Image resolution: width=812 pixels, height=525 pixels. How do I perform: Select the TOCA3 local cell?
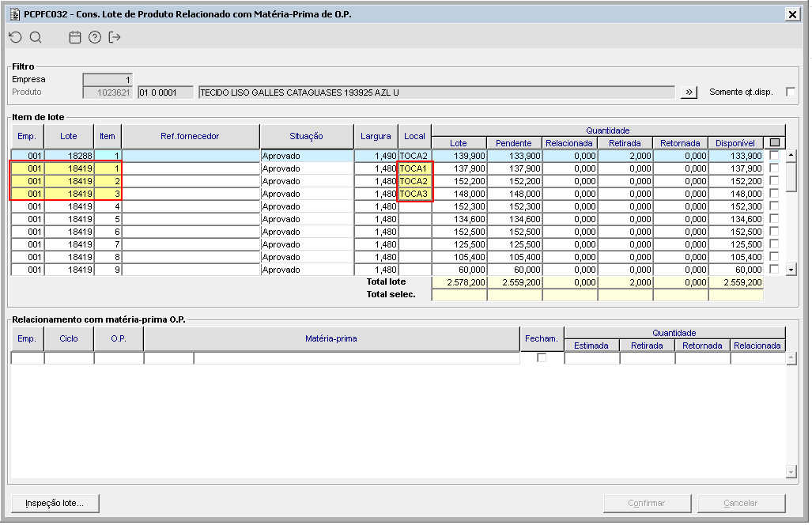pyautogui.click(x=414, y=194)
